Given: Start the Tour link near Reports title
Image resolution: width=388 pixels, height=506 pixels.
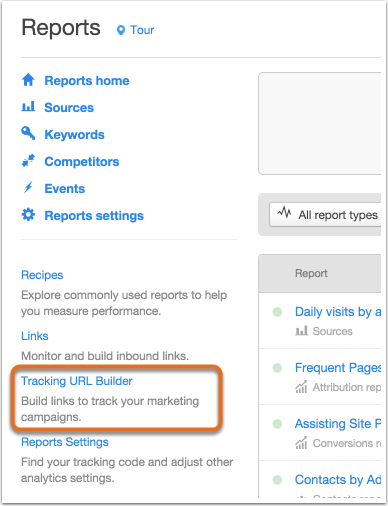Looking at the screenshot, I should pyautogui.click(x=142, y=30).
